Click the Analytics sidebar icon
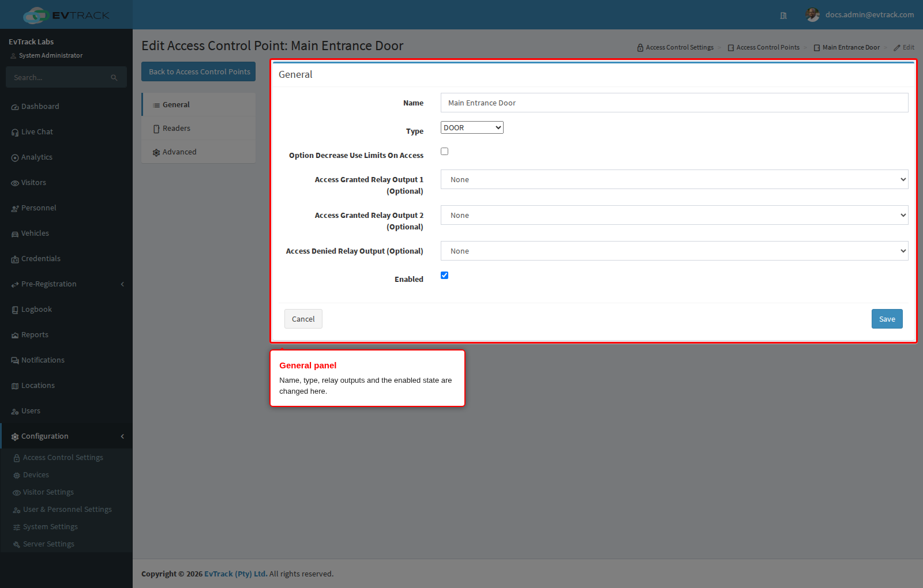The width and height of the screenshot is (923, 588). pos(15,158)
